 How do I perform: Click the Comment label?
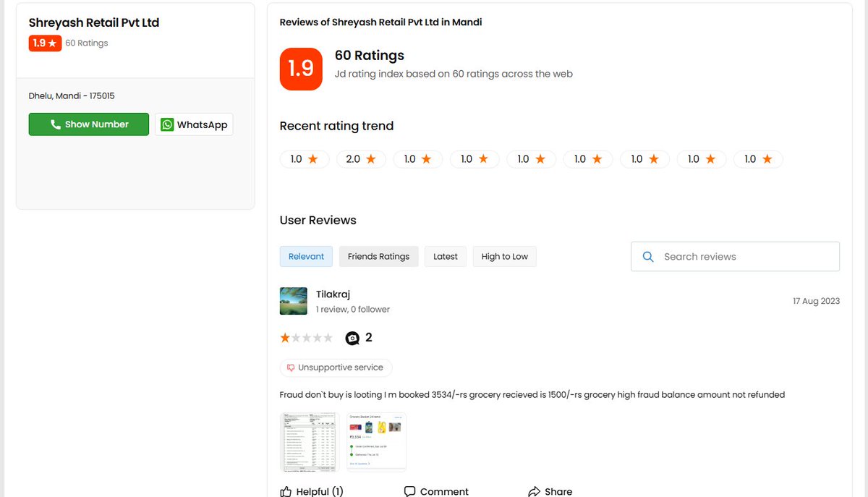(444, 492)
